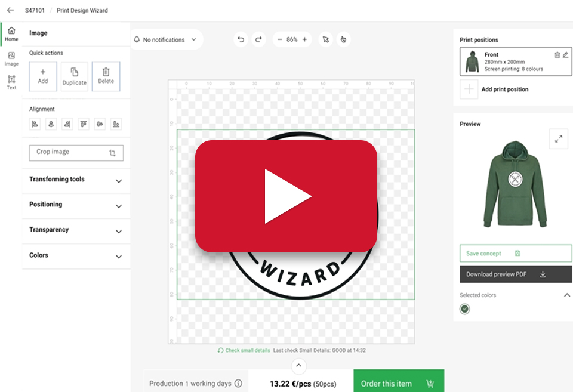Image resolution: width=573 pixels, height=392 pixels.
Task: Undo the last action
Action: (241, 39)
